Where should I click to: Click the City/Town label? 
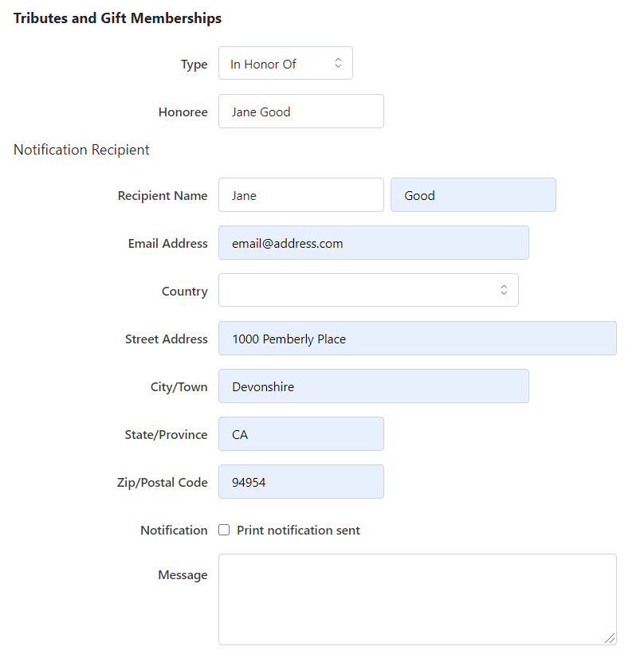click(179, 387)
